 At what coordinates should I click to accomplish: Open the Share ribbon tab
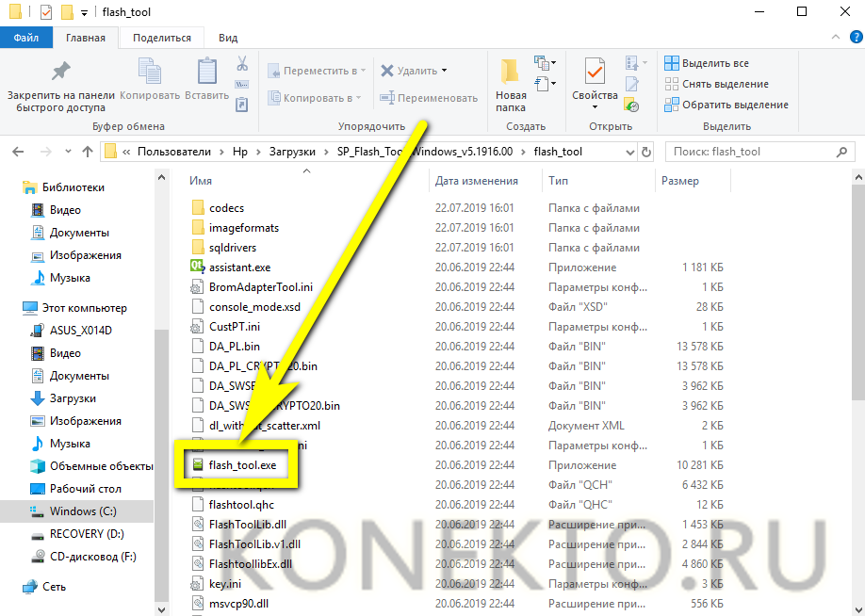coord(161,38)
